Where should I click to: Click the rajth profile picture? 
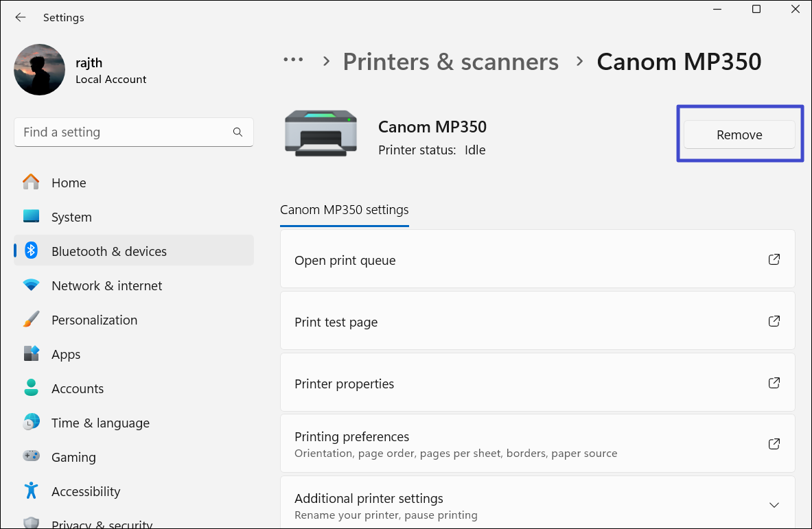[x=39, y=70]
